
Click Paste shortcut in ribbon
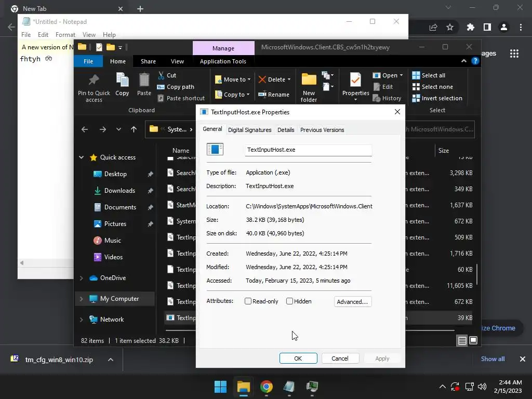181,98
